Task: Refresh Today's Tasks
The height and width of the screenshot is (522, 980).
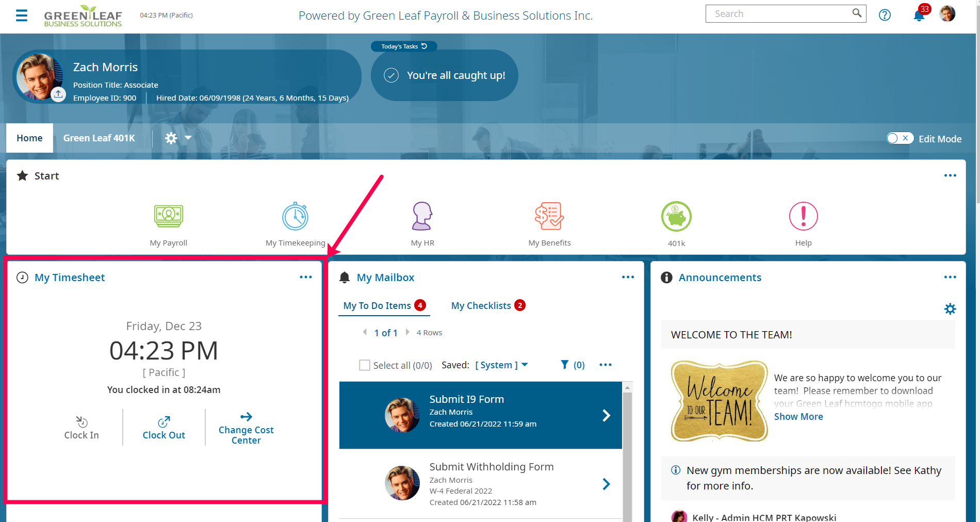Action: pos(424,46)
